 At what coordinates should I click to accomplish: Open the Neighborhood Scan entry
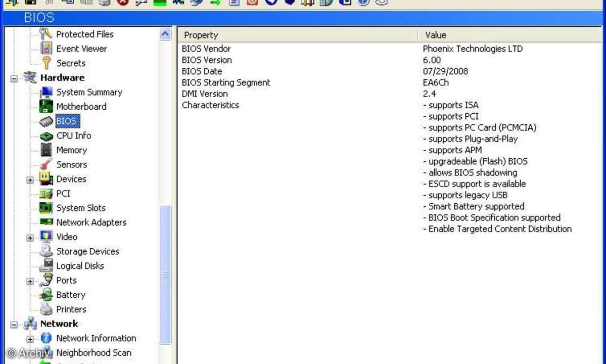pyautogui.click(x=94, y=353)
